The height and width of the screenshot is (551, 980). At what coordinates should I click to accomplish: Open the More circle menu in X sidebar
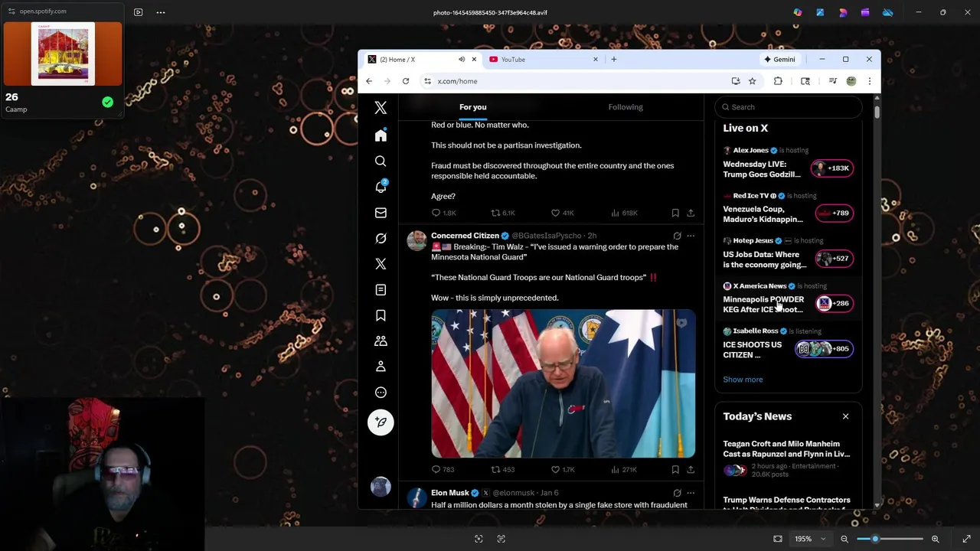click(381, 393)
